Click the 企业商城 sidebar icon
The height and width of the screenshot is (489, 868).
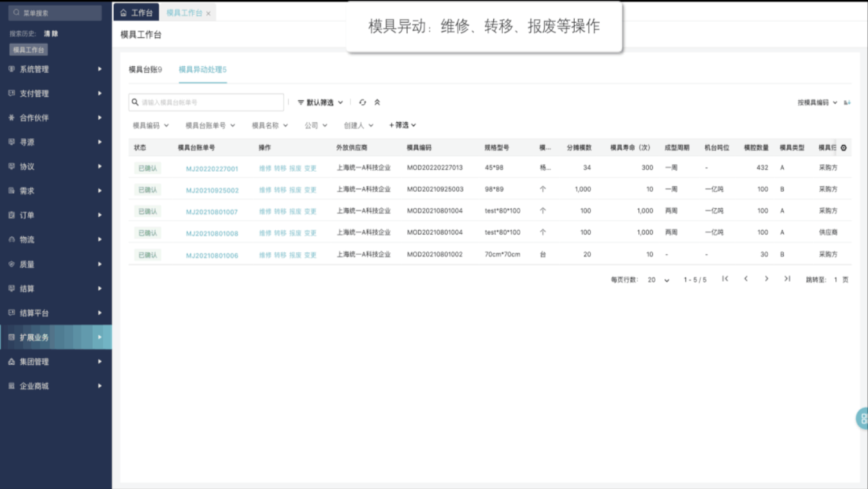(x=12, y=386)
